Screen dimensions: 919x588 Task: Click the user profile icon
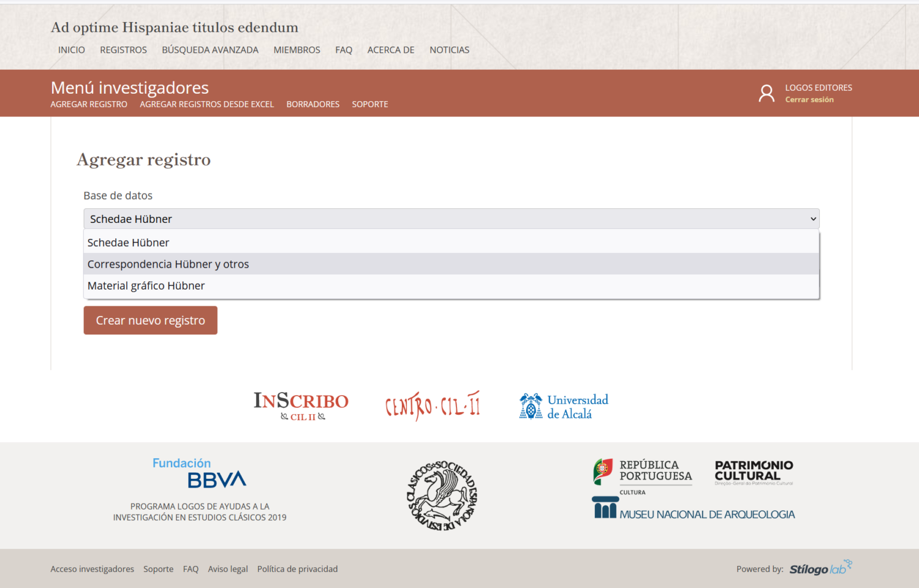766,92
